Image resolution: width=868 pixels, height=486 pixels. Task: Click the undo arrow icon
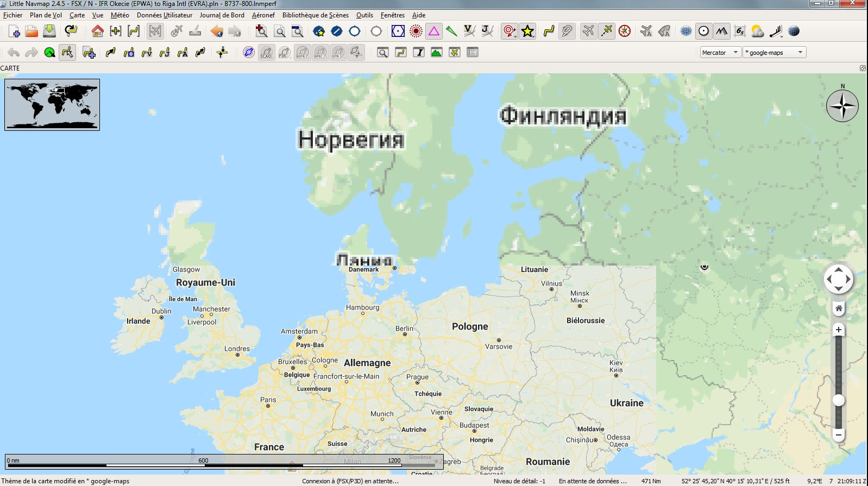pyautogui.click(x=14, y=53)
